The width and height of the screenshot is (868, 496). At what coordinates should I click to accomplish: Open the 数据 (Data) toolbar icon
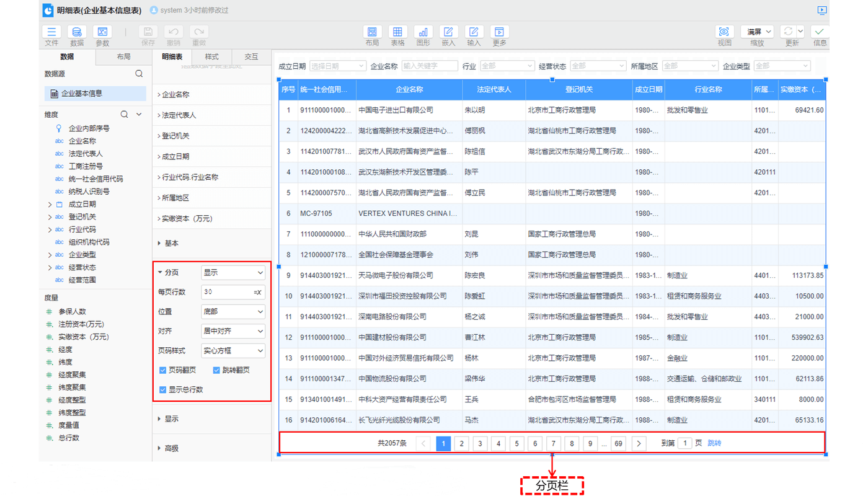click(x=77, y=32)
